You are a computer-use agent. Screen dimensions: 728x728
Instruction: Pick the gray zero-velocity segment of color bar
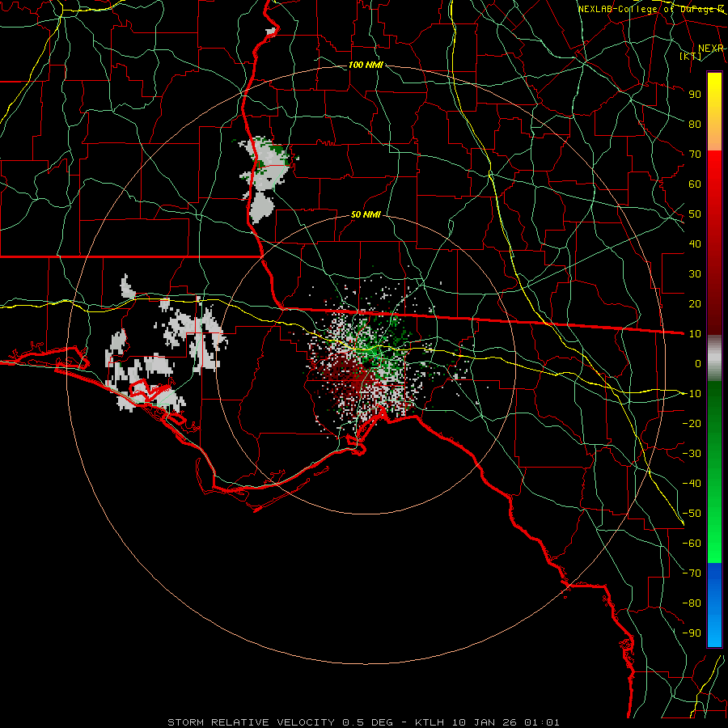[x=714, y=358]
